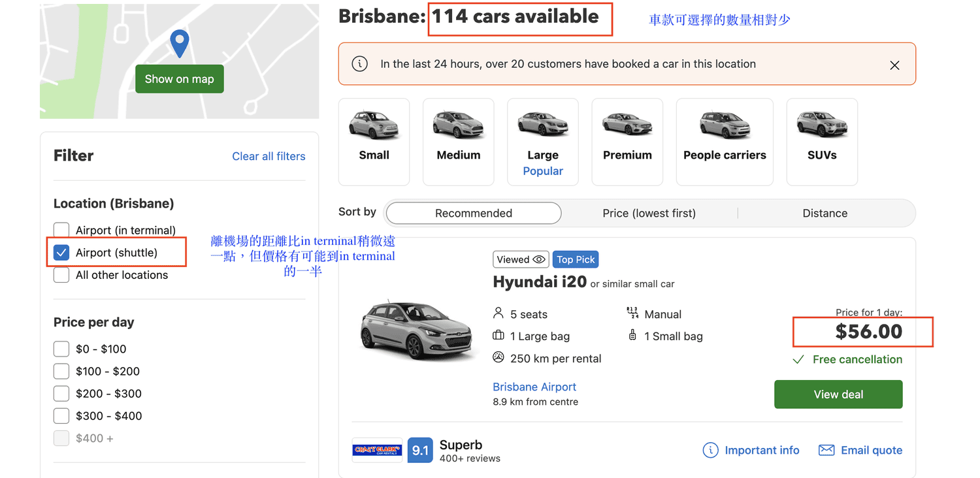The width and height of the screenshot is (980, 478).
Task: Select the SUVs car category
Action: tap(822, 142)
